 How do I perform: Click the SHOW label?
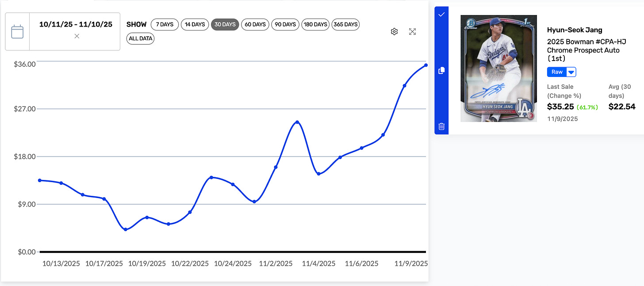pyautogui.click(x=136, y=24)
